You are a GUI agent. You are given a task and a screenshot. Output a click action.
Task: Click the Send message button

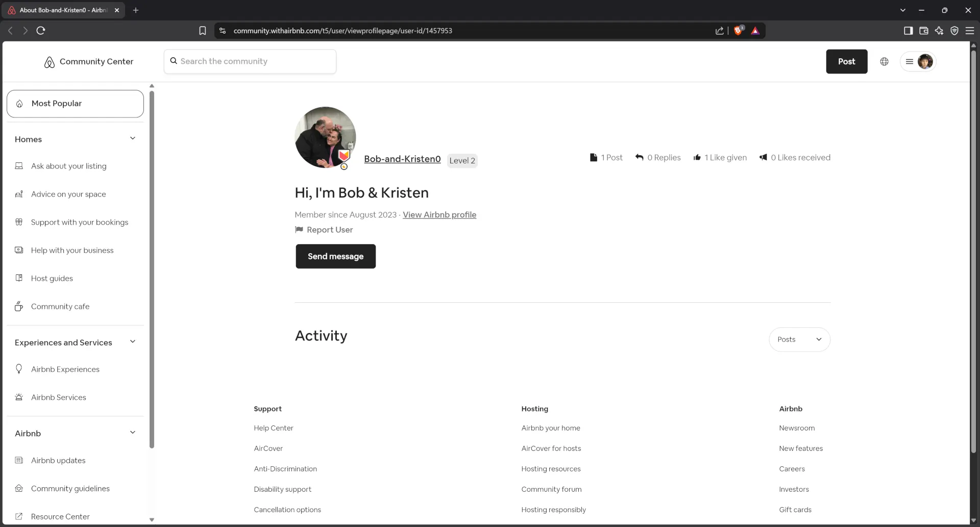pos(335,256)
